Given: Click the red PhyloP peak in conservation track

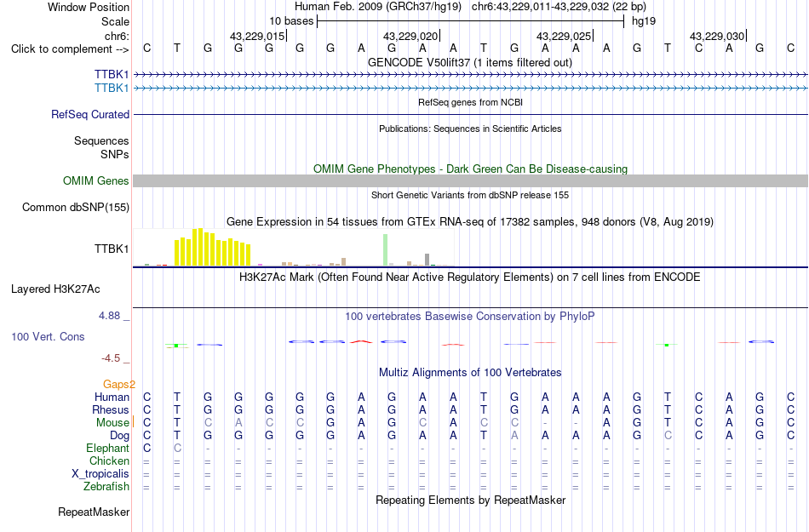Looking at the screenshot, I should tap(361, 341).
